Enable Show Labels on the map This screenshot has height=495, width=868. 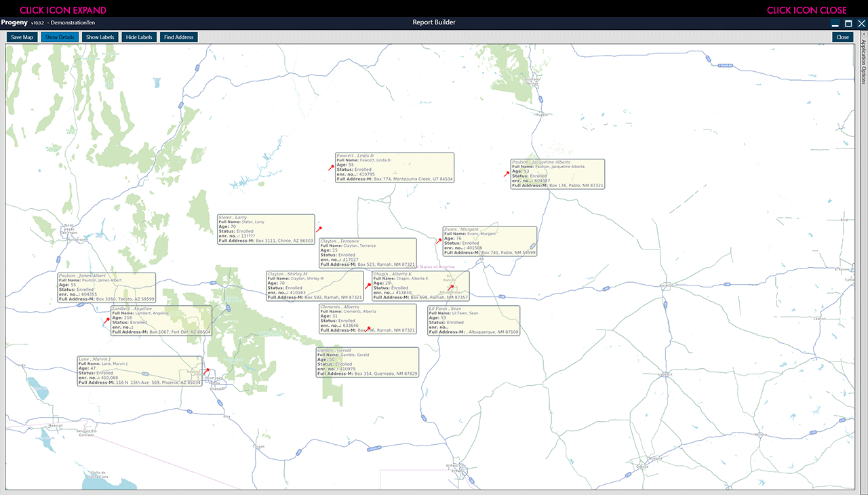pyautogui.click(x=100, y=37)
